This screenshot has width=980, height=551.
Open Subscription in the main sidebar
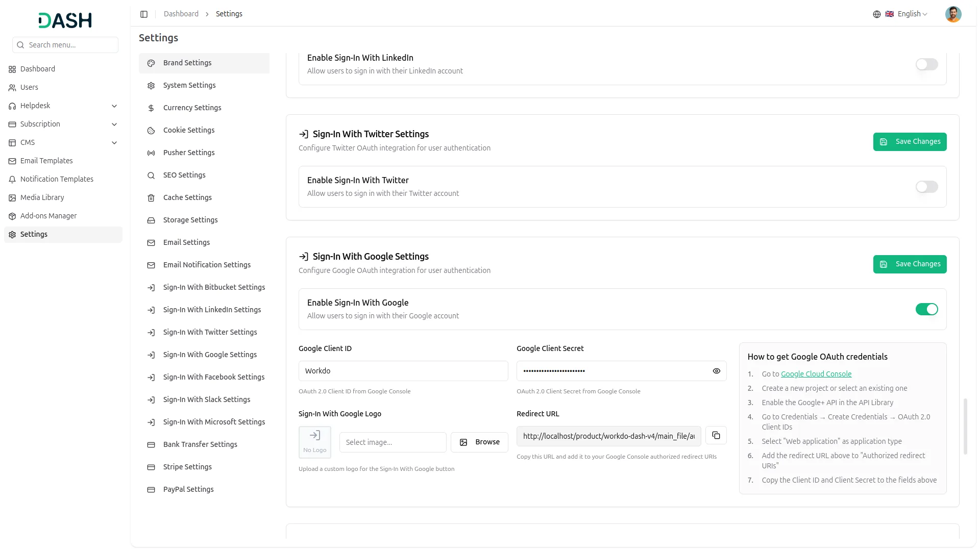pos(63,124)
